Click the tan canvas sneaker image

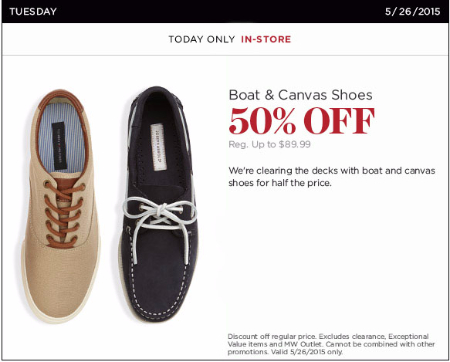tap(61, 207)
